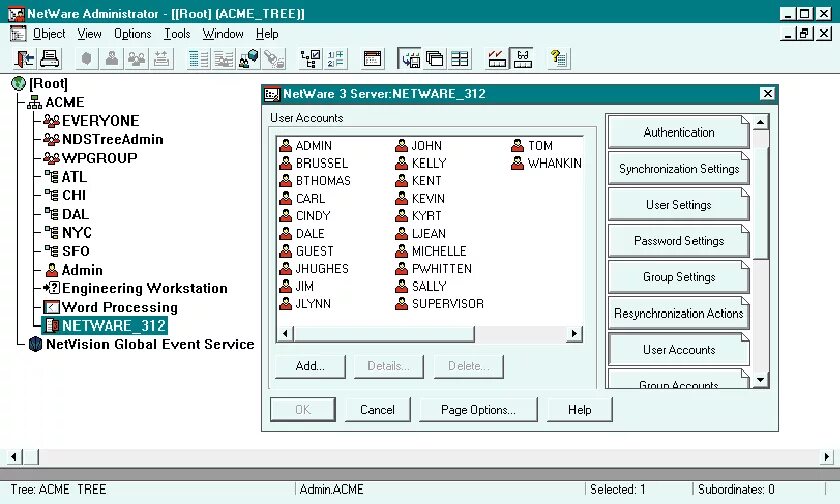Open the Resynchronization Actions page
The width and height of the screenshot is (840, 504).
679,313
